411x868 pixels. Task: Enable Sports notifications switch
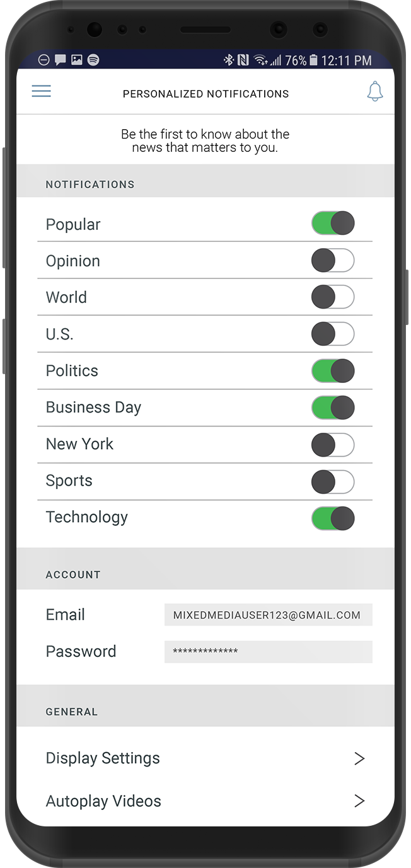coord(333,481)
